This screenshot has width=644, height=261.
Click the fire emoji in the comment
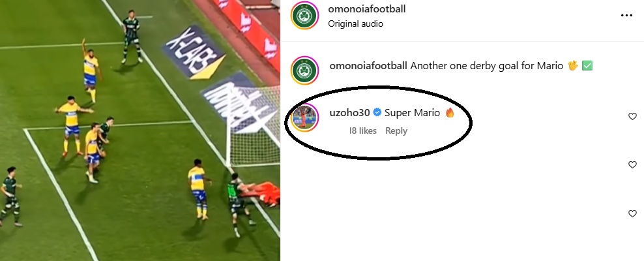[x=450, y=112]
